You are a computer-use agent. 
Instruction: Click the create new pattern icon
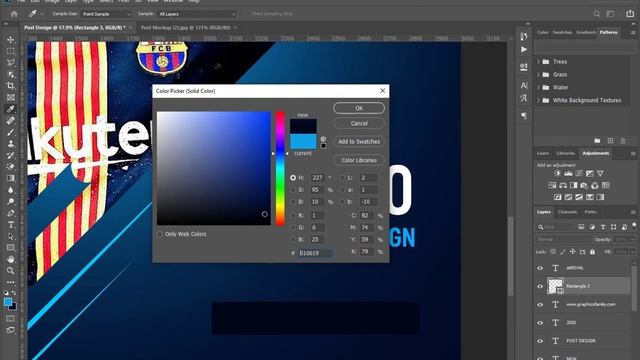point(610,141)
